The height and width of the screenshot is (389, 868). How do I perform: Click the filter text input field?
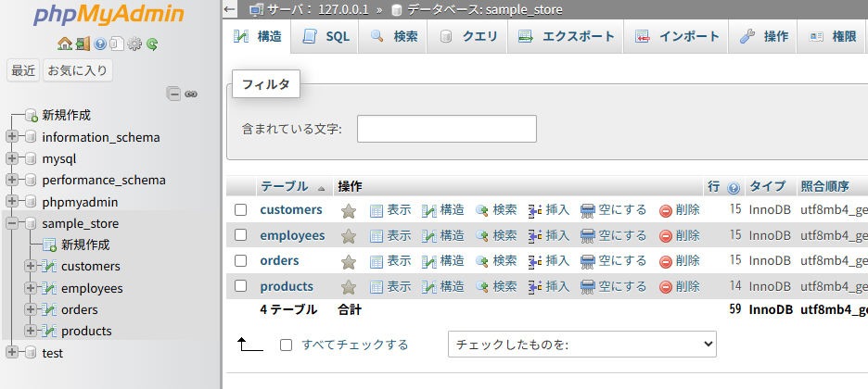[446, 129]
